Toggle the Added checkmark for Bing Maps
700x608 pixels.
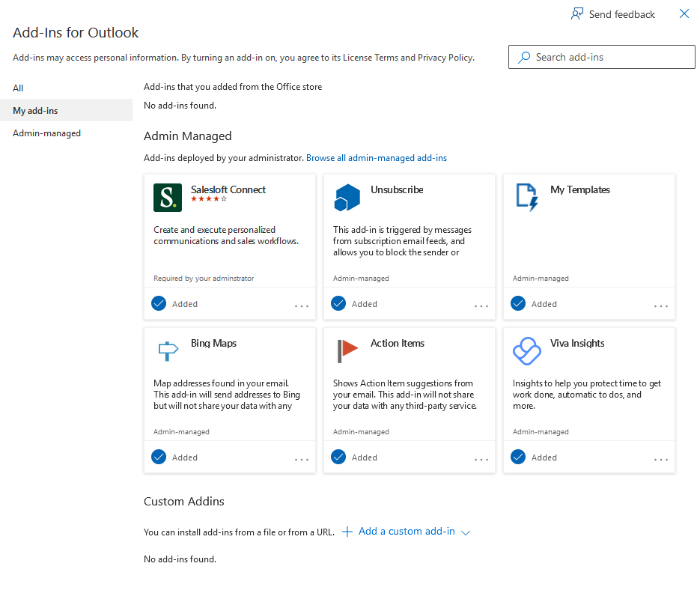(x=159, y=457)
